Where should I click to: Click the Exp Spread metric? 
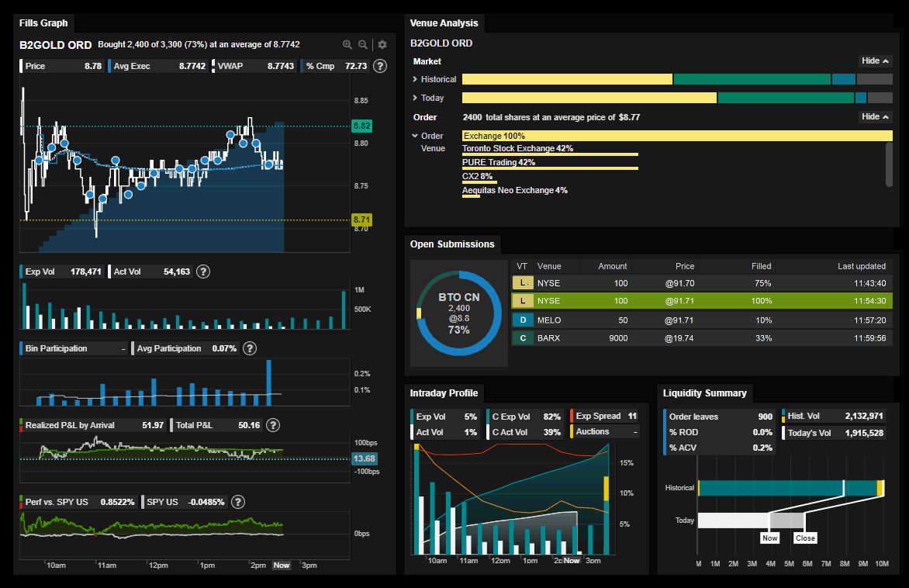(604, 416)
